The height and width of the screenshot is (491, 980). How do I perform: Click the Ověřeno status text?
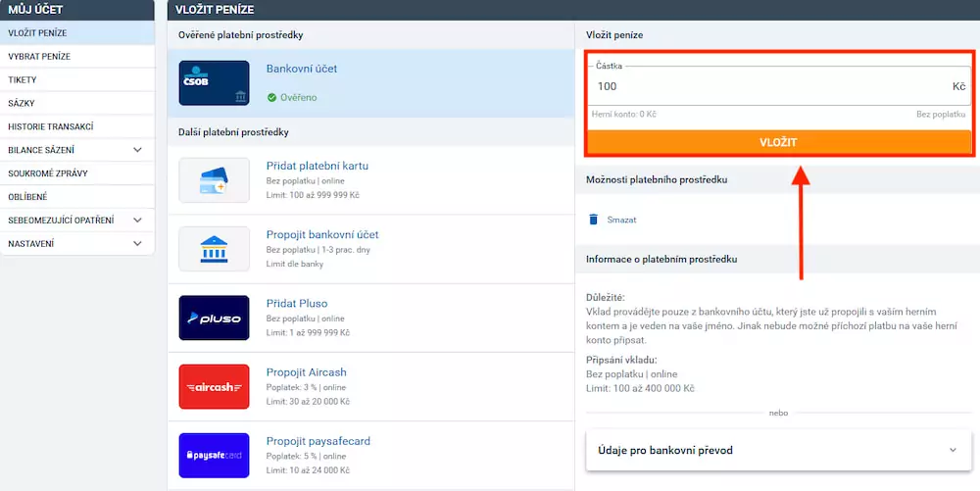pyautogui.click(x=299, y=97)
